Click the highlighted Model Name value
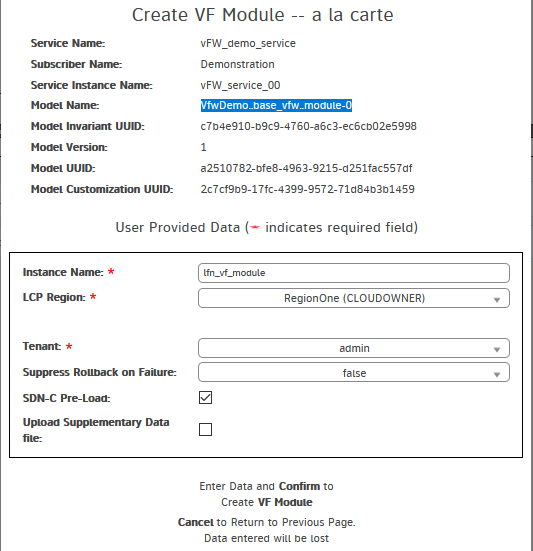Screen dimensions: 533x551 tap(276, 105)
